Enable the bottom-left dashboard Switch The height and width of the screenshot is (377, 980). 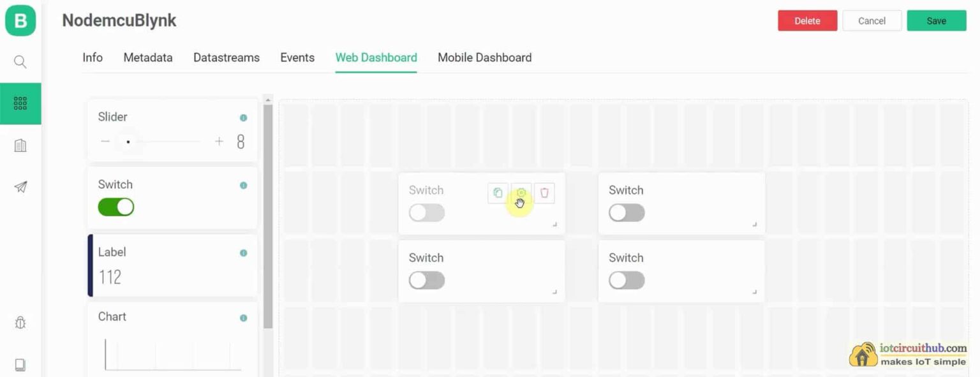point(426,280)
